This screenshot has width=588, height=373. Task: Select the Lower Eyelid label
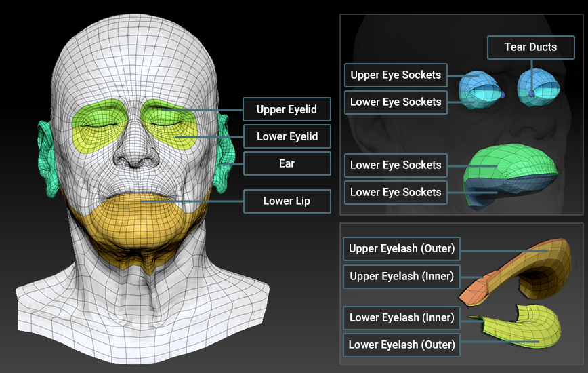(287, 136)
